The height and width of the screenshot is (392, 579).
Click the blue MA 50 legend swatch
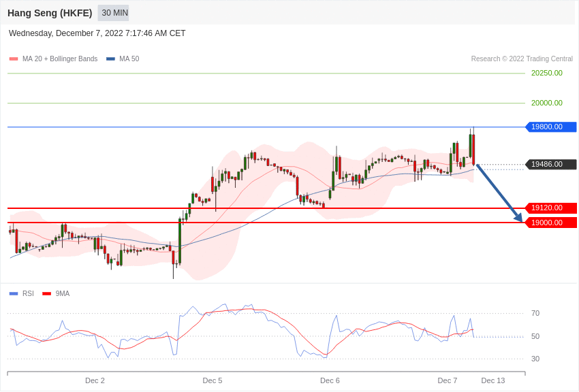point(111,59)
